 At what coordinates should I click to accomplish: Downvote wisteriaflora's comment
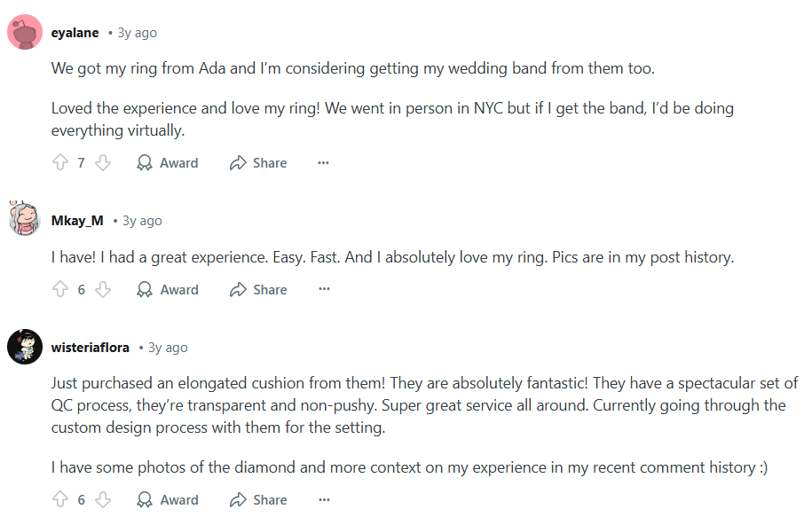tap(103, 500)
